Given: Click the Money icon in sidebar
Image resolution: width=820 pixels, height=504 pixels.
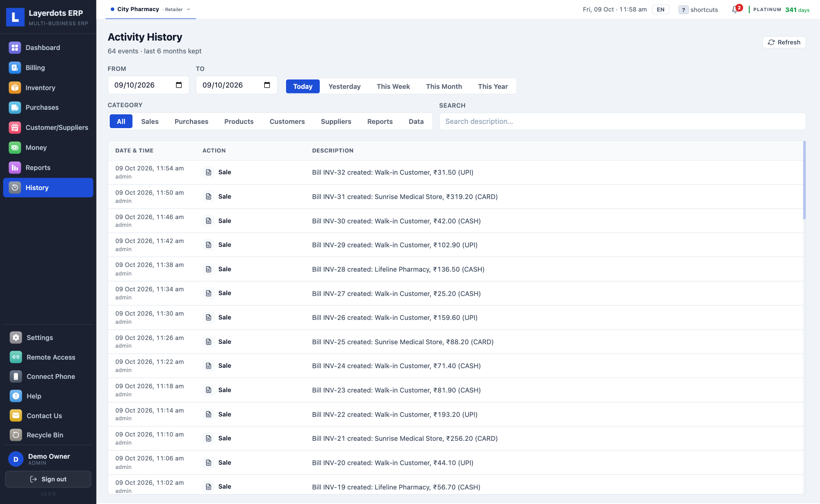Looking at the screenshot, I should (15, 147).
